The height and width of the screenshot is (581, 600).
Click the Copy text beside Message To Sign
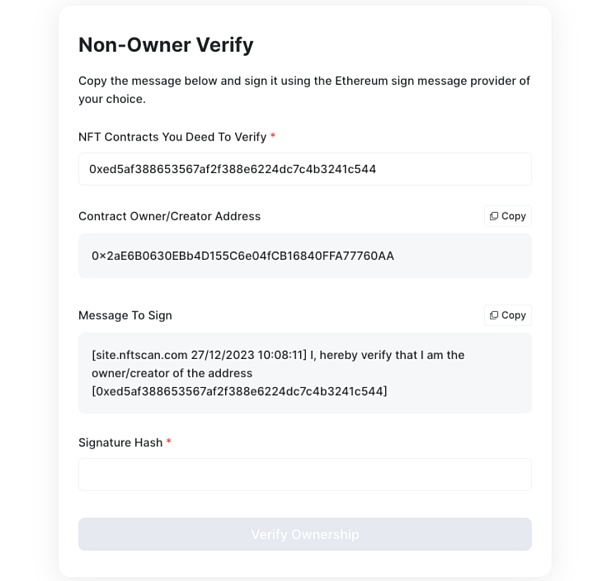pos(514,315)
